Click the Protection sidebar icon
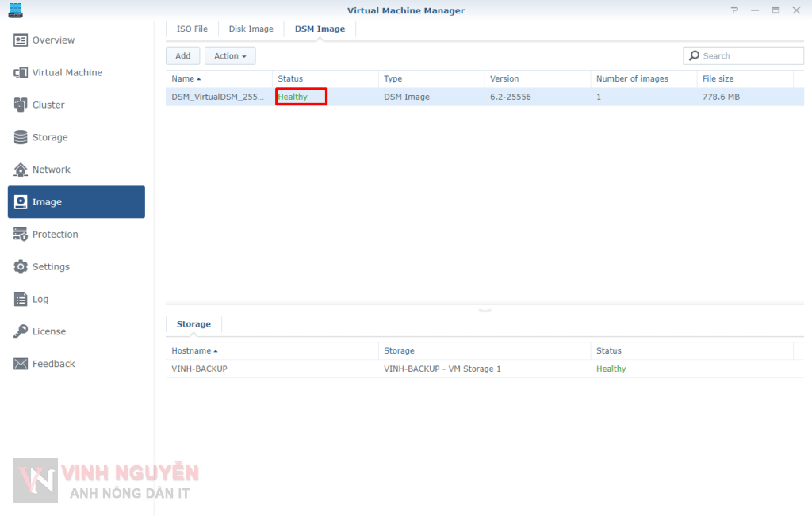The height and width of the screenshot is (516, 812). point(21,235)
